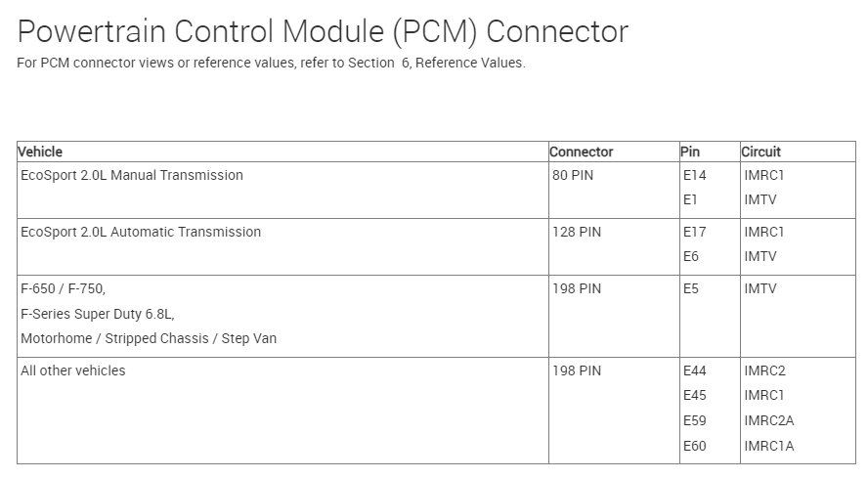Click the Section 6 Reference Values sentence
This screenshot has height=479, width=868.
coord(272,64)
